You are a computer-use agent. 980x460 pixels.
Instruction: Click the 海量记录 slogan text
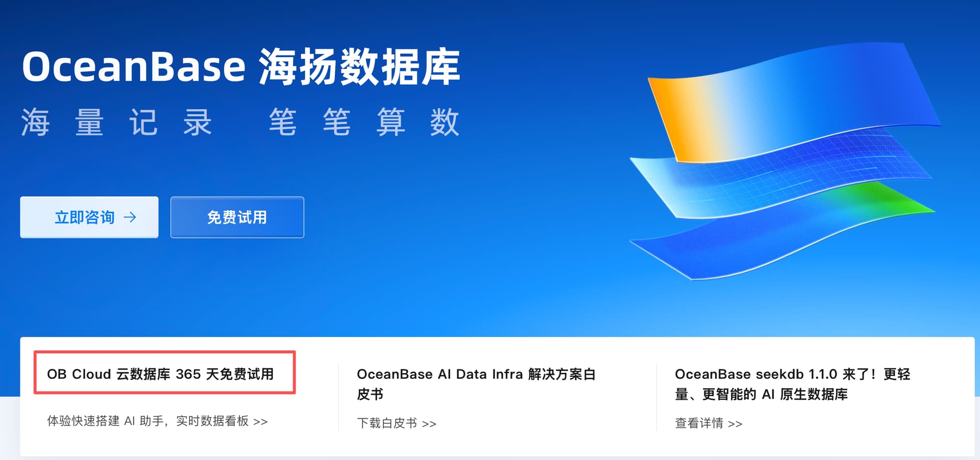(116, 122)
